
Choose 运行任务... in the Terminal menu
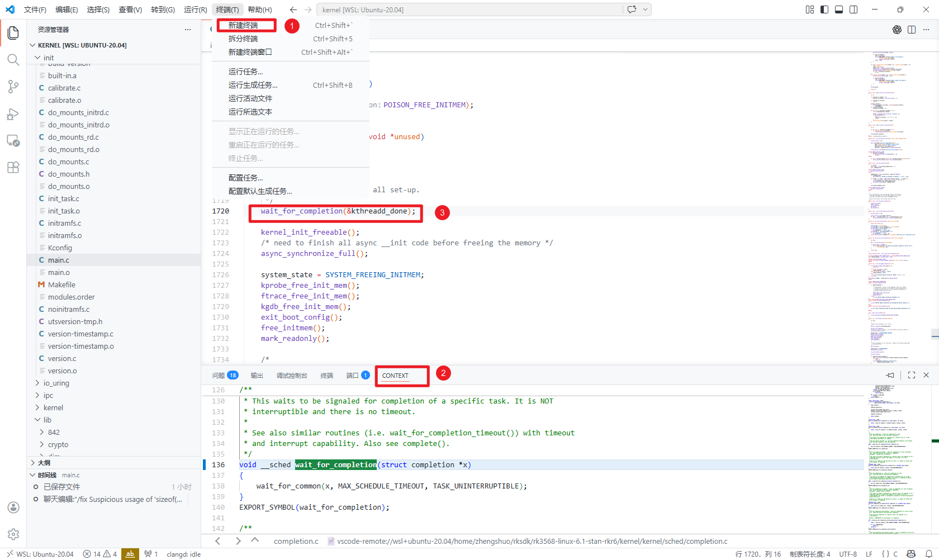[x=291, y=72]
